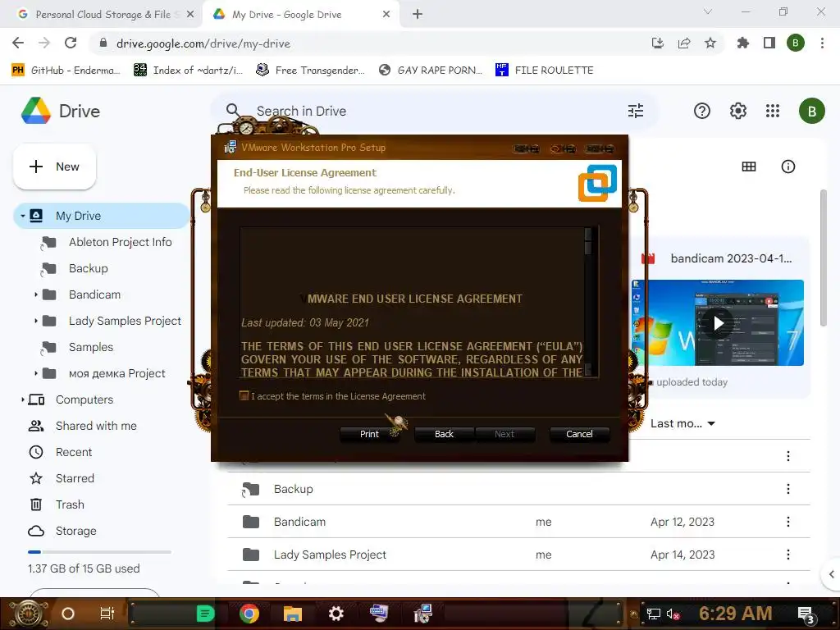The image size is (840, 630).
Task: Click the EULA text scrollbar
Action: [588, 302]
